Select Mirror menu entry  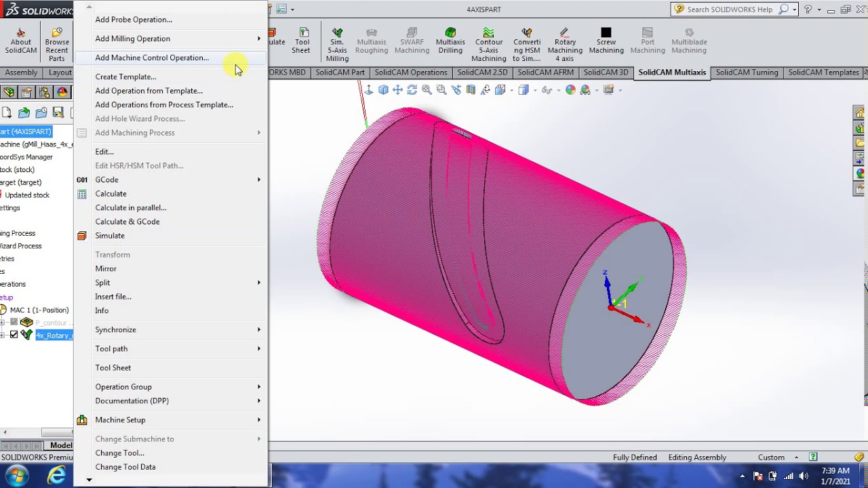pos(106,268)
